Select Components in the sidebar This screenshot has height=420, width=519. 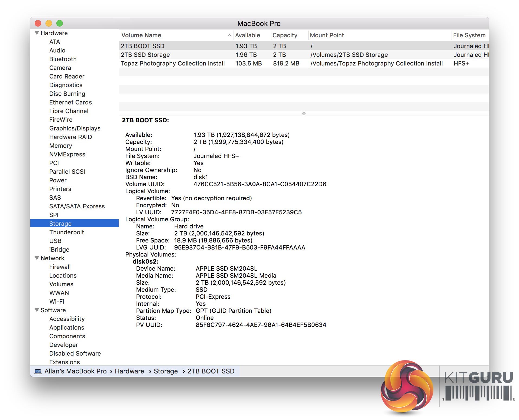(x=67, y=336)
